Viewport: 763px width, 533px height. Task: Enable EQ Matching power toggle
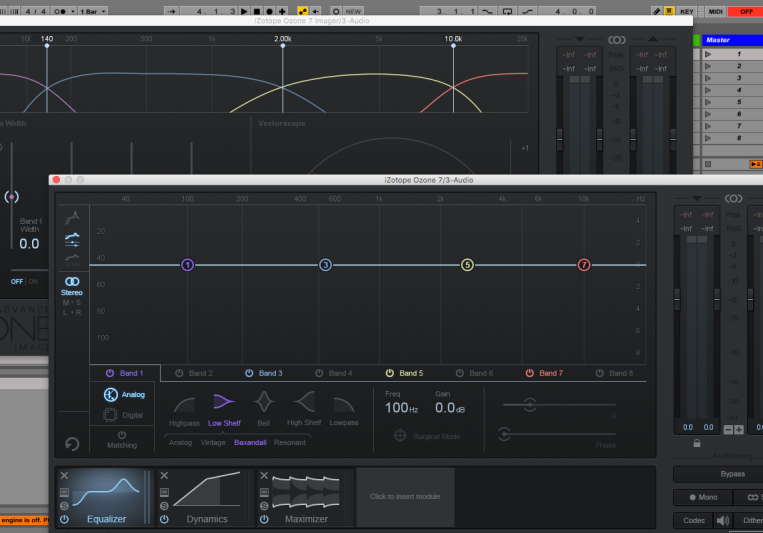(122, 435)
